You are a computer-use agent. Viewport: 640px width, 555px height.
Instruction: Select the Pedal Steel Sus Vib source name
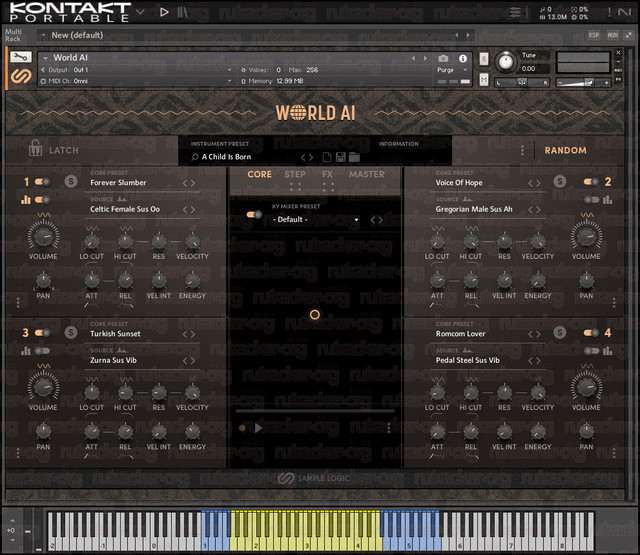[x=467, y=360]
